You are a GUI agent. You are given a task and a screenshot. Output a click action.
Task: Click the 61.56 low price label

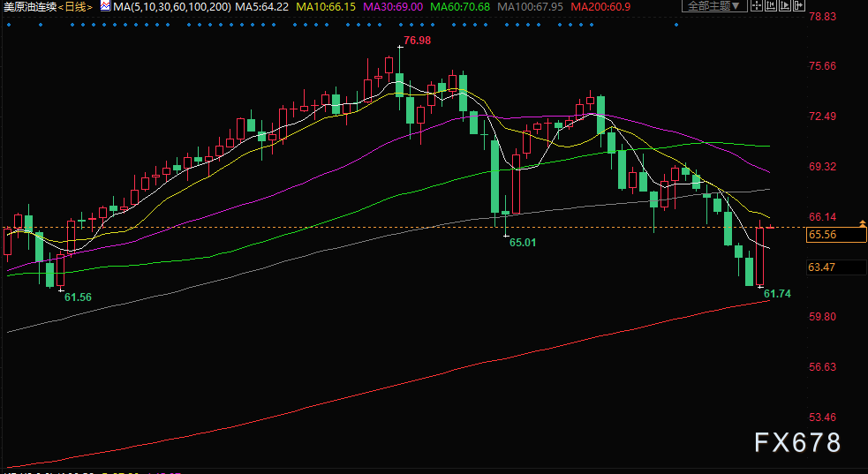(78, 297)
